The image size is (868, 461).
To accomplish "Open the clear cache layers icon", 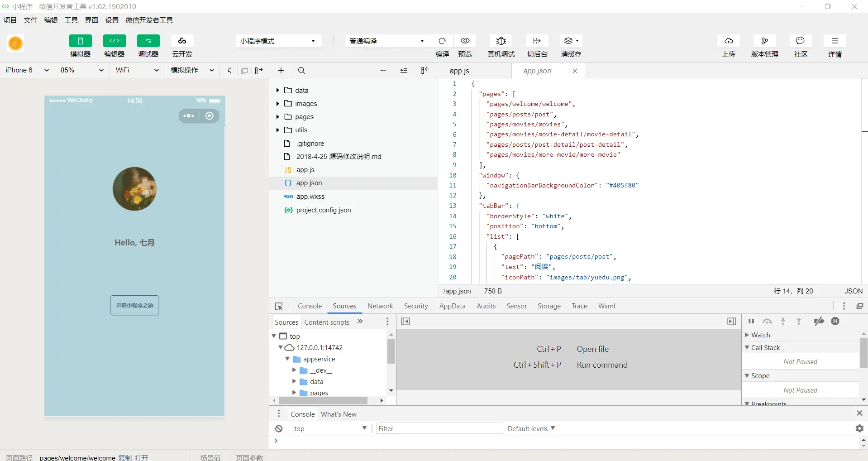I will pos(571,41).
